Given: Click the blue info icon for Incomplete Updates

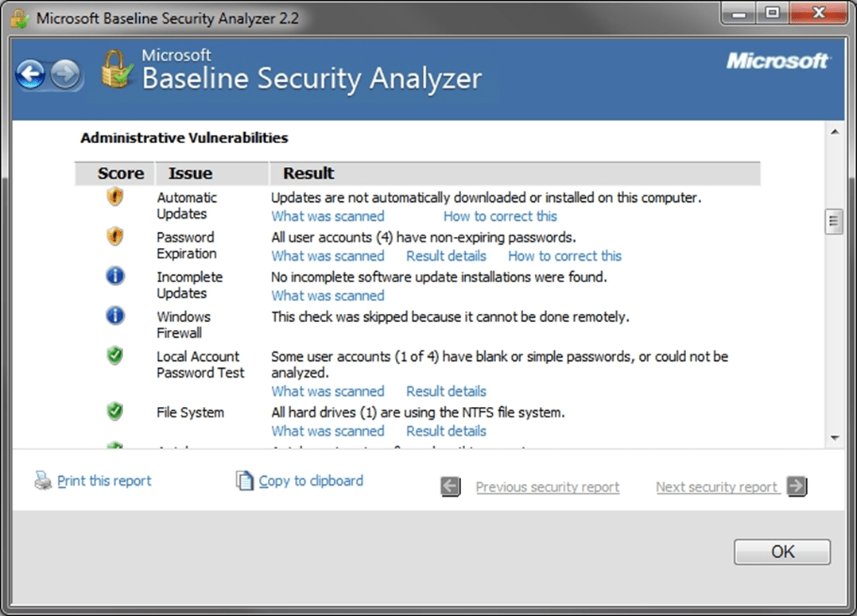Looking at the screenshot, I should click(x=114, y=276).
